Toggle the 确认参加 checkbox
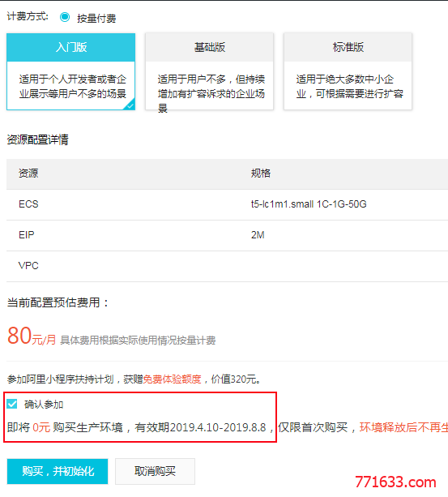 tap(12, 404)
